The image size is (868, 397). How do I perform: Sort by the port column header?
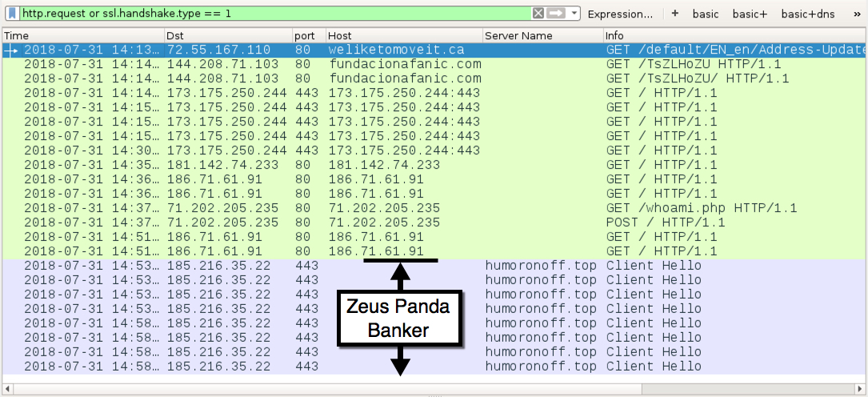click(309, 35)
